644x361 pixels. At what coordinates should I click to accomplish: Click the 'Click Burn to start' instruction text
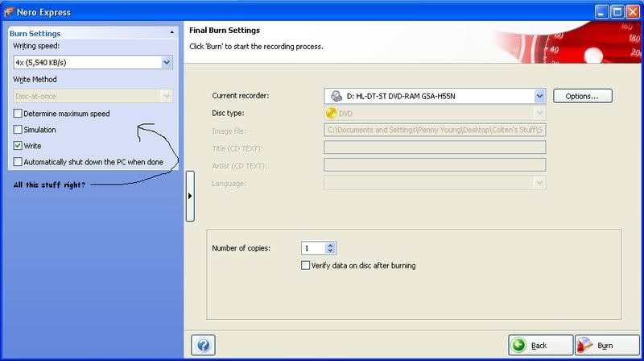(256, 47)
